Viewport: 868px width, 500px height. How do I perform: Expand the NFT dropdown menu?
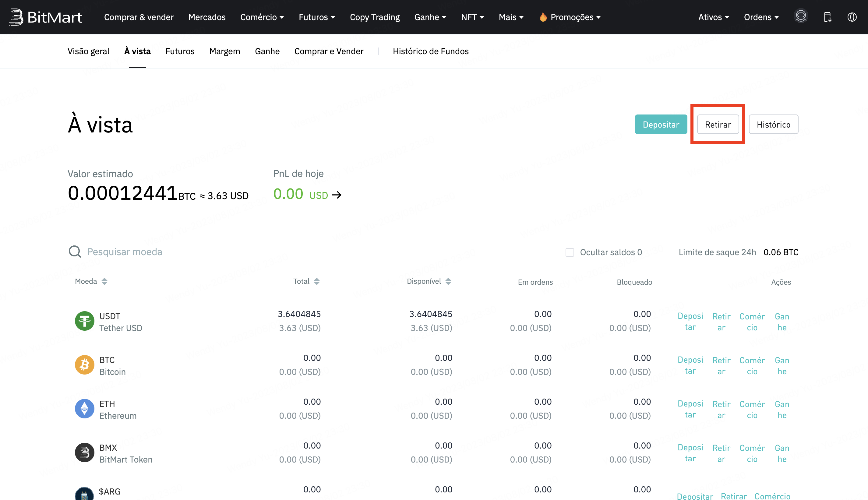472,17
